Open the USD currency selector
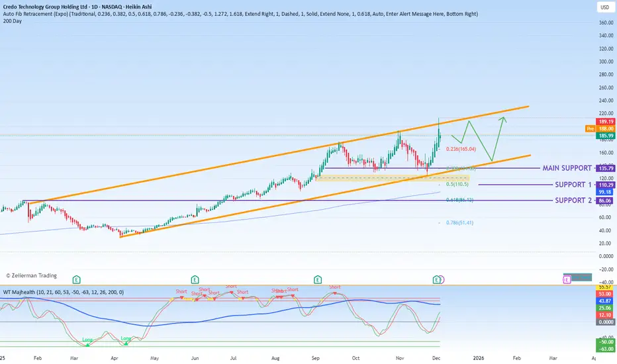 coord(605,7)
